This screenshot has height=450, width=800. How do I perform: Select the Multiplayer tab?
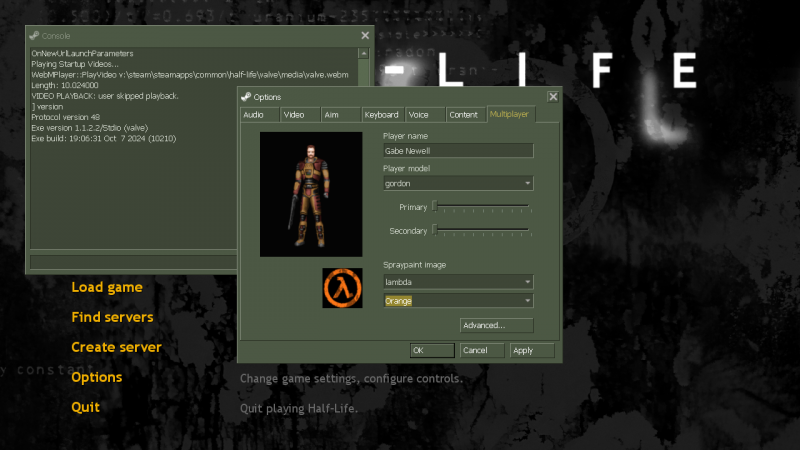tap(511, 114)
